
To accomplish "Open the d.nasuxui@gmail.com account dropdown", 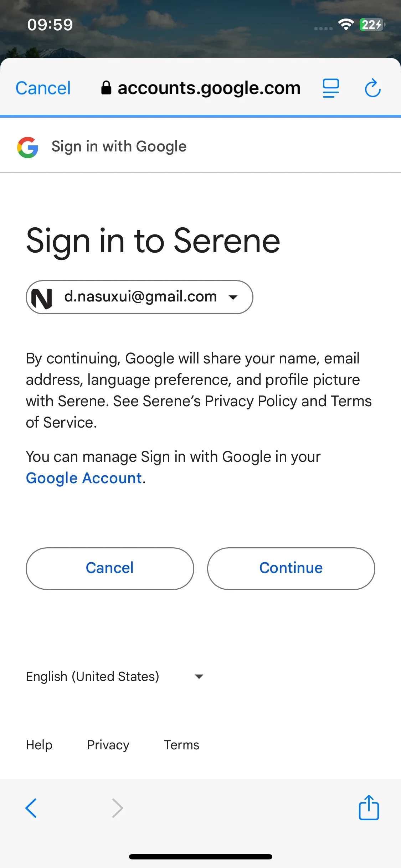I will (x=139, y=297).
